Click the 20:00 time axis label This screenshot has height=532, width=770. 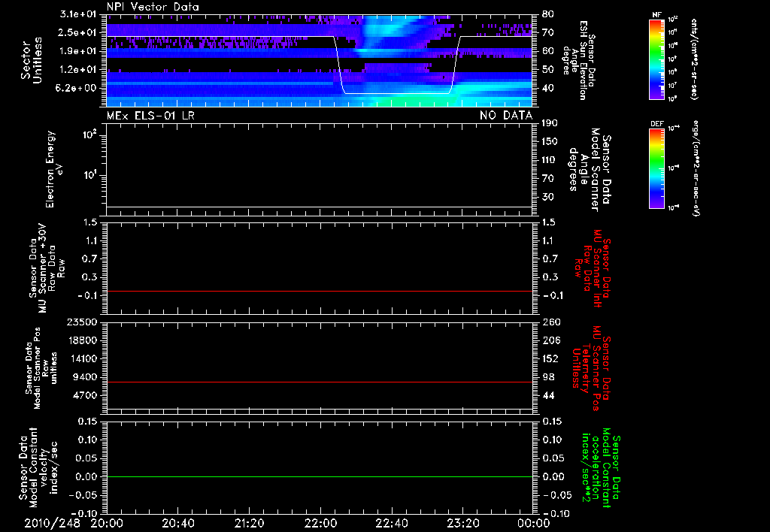107,523
